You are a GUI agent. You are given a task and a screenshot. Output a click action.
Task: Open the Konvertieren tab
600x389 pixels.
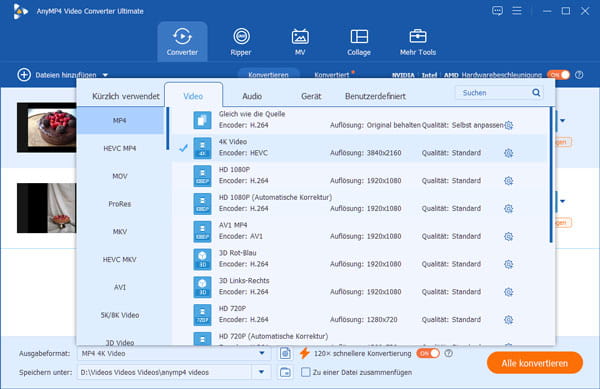(x=268, y=74)
